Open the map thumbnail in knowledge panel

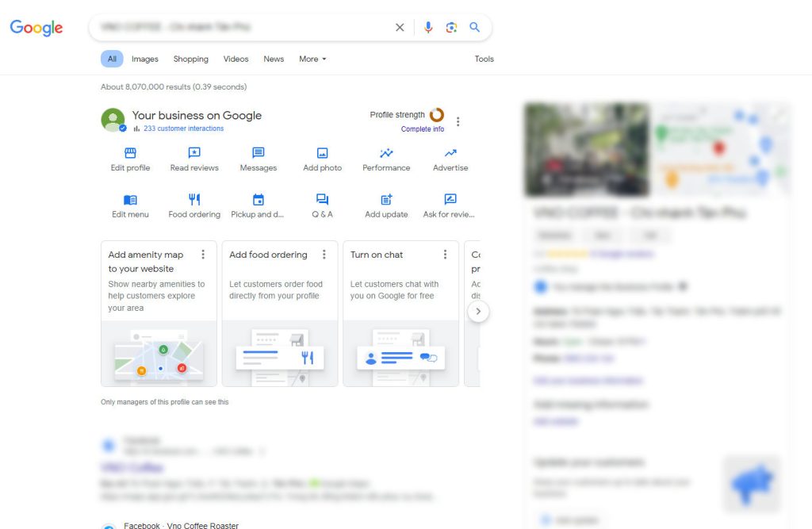coord(720,150)
